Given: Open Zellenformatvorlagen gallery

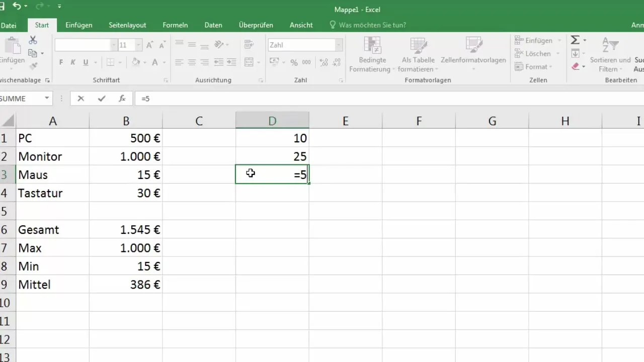Looking at the screenshot, I should point(473,55).
